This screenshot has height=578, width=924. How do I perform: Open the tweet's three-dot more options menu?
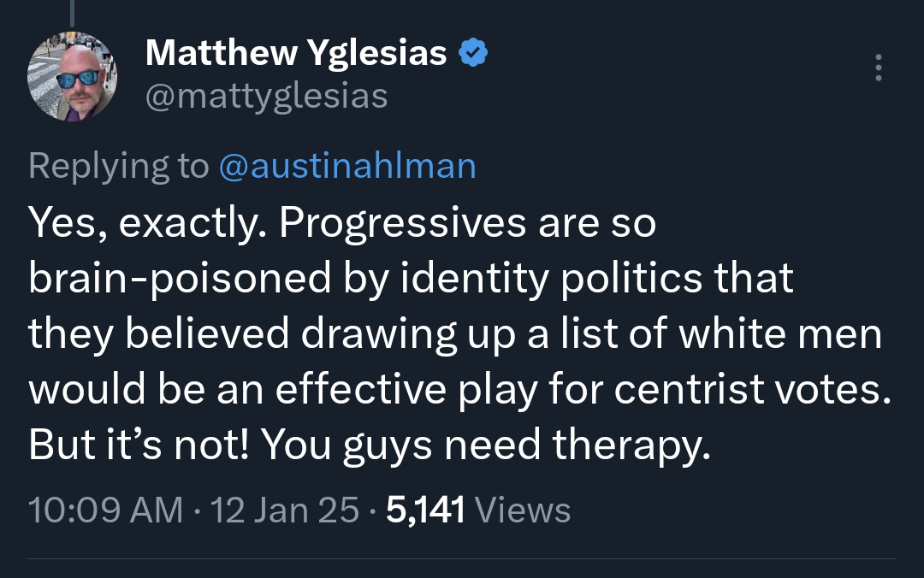pyautogui.click(x=878, y=68)
